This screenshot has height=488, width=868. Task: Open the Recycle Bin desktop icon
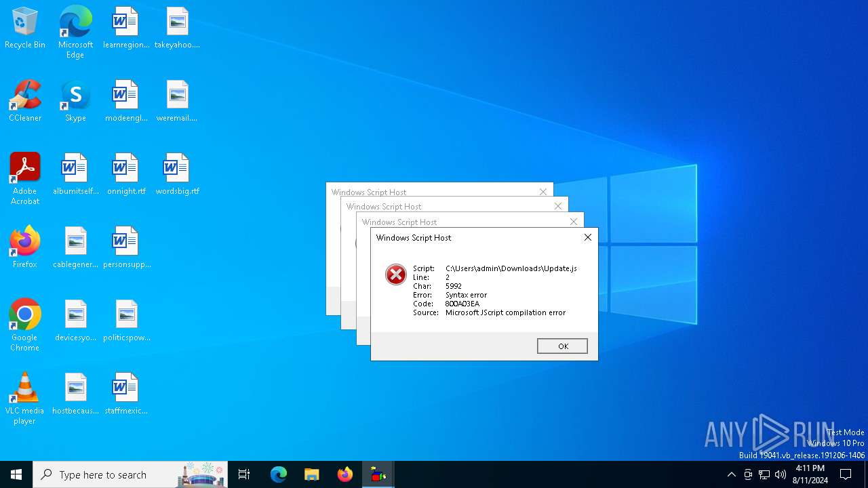pyautogui.click(x=25, y=28)
